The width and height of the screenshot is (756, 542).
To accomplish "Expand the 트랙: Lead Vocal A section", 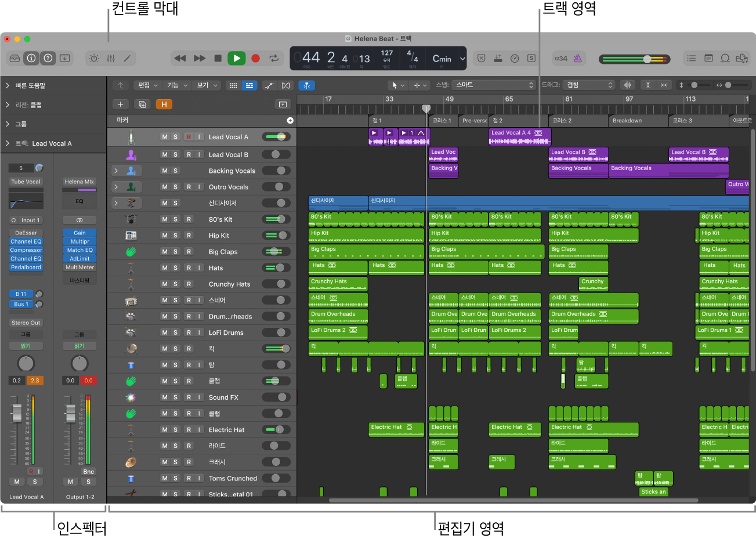I will coord(8,143).
